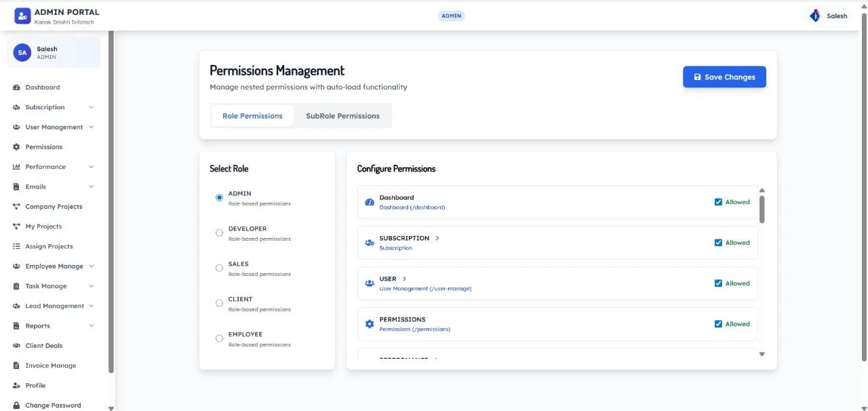This screenshot has height=411, width=868.
Task: Switch to the SubRole Permissions tab
Action: click(x=342, y=115)
